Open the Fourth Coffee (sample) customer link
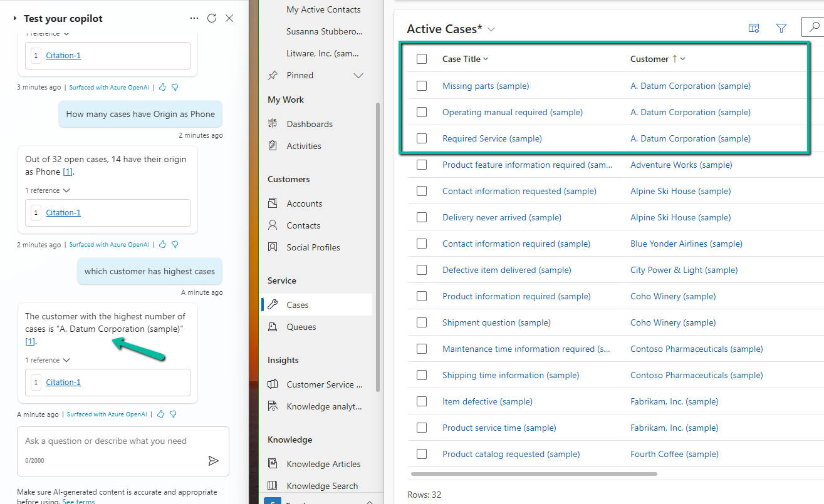The width and height of the screenshot is (824, 504). point(674,454)
